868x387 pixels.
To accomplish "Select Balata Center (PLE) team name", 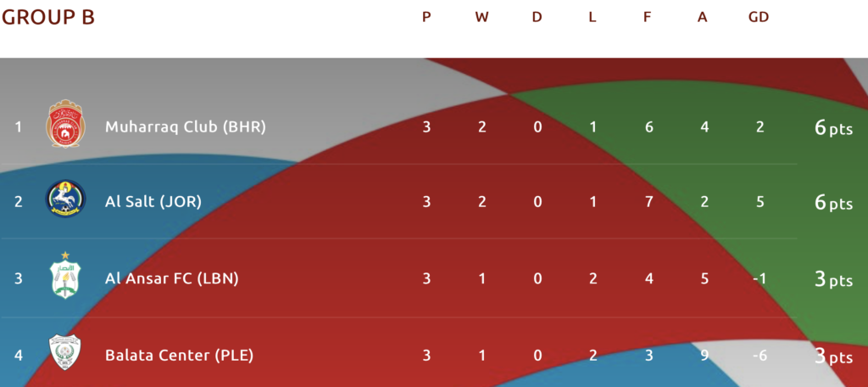I will click(x=180, y=355).
